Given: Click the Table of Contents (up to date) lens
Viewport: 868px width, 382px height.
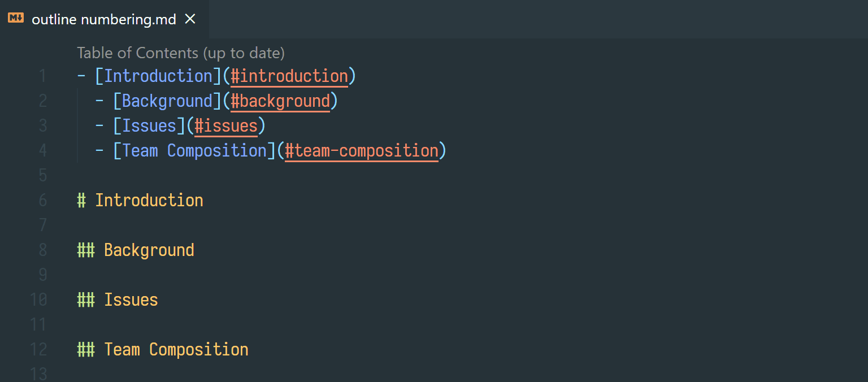Looking at the screenshot, I should (181, 53).
